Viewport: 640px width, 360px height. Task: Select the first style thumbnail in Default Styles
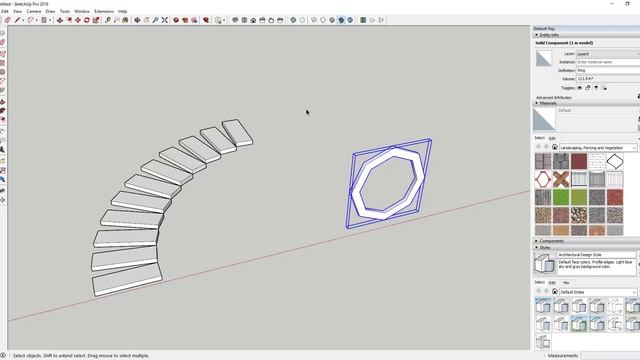(x=543, y=306)
